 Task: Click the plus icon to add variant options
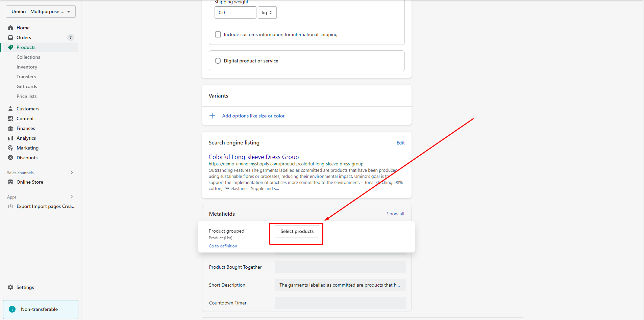[x=212, y=116]
